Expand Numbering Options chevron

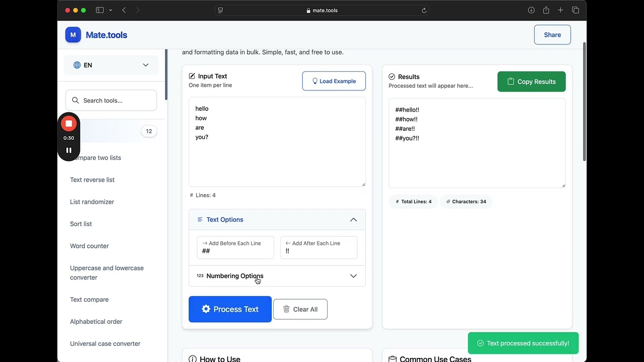tap(354, 276)
